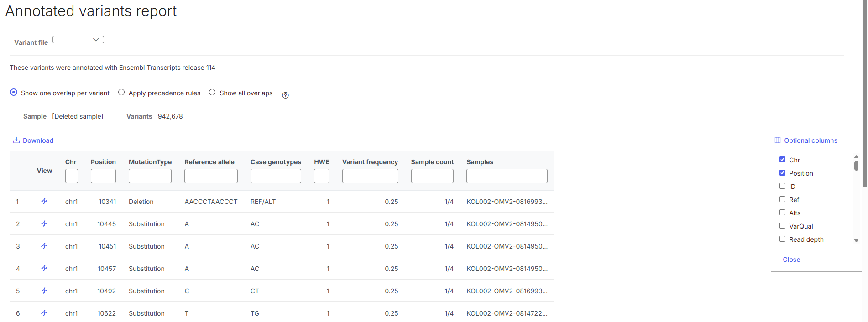Click the MutationType filter field

(x=150, y=176)
